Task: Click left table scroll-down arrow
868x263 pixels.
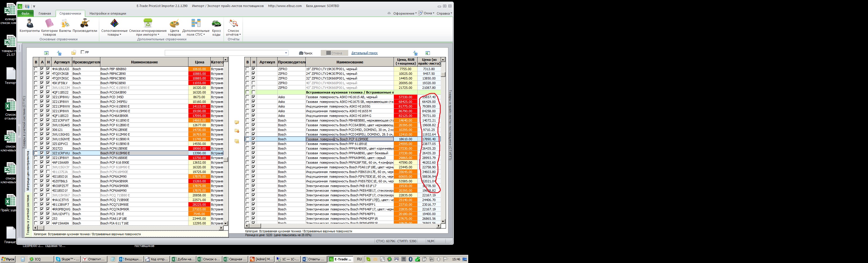Action: [225, 223]
